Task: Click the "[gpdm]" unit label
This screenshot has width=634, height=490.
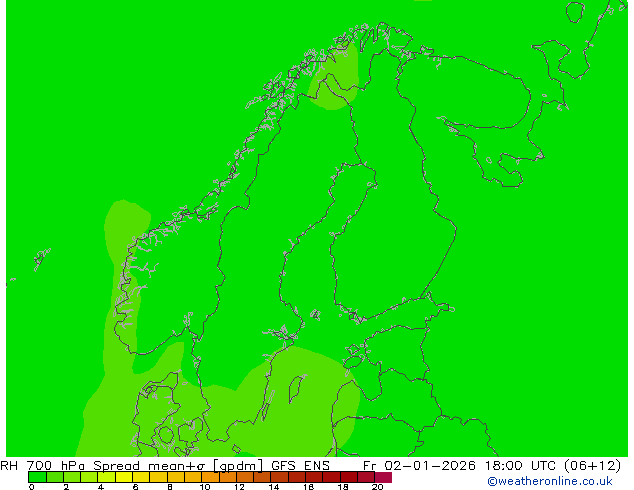Action: [238, 466]
